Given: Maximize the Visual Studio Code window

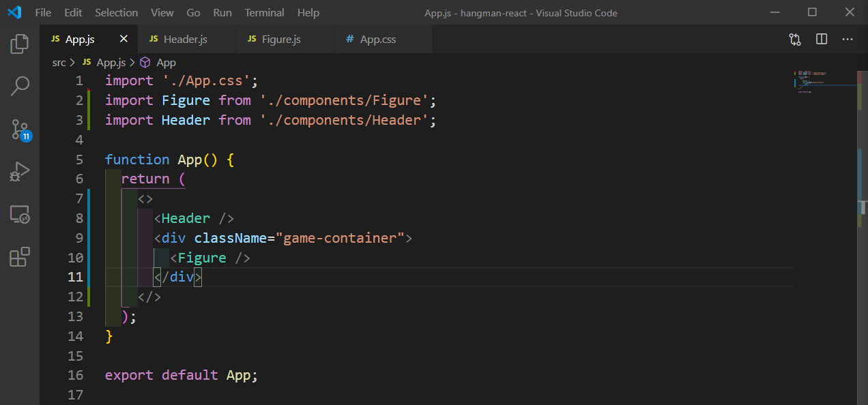Looking at the screenshot, I should point(812,12).
